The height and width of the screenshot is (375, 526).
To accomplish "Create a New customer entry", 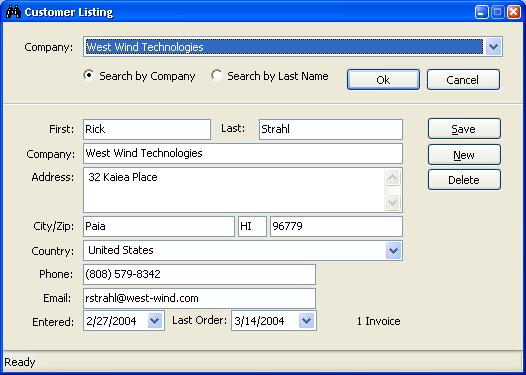I will 464,155.
